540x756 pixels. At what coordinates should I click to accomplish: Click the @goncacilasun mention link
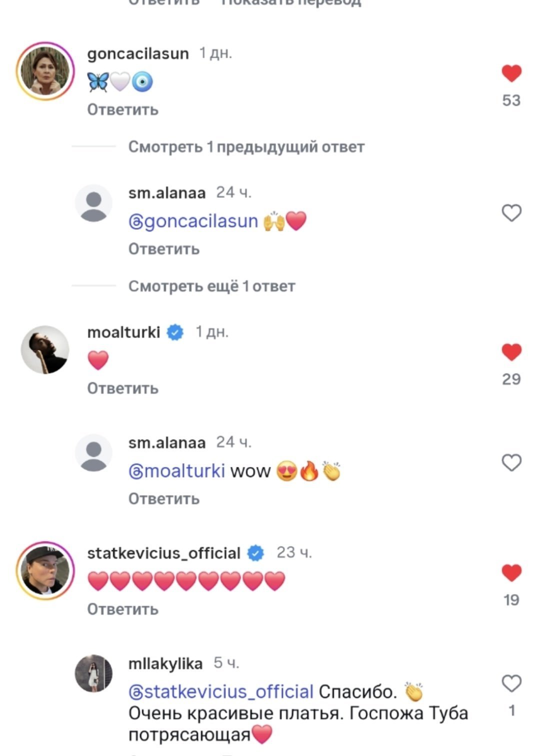[x=193, y=221]
